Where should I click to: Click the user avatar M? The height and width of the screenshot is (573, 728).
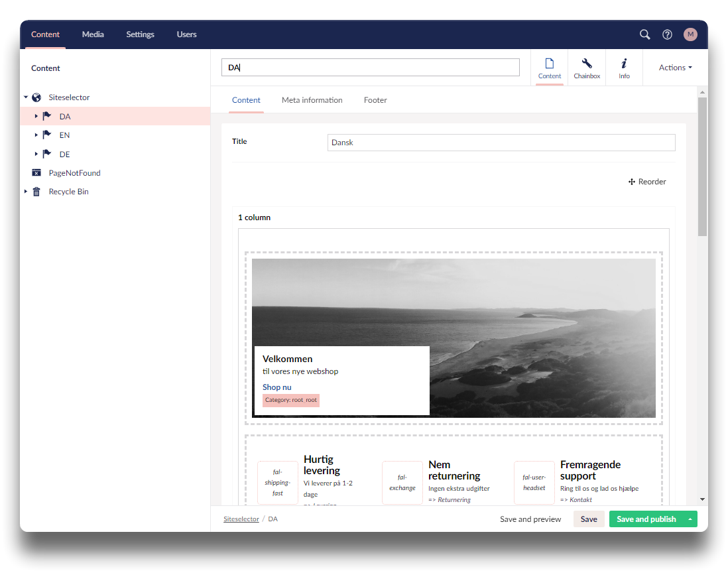(x=690, y=34)
